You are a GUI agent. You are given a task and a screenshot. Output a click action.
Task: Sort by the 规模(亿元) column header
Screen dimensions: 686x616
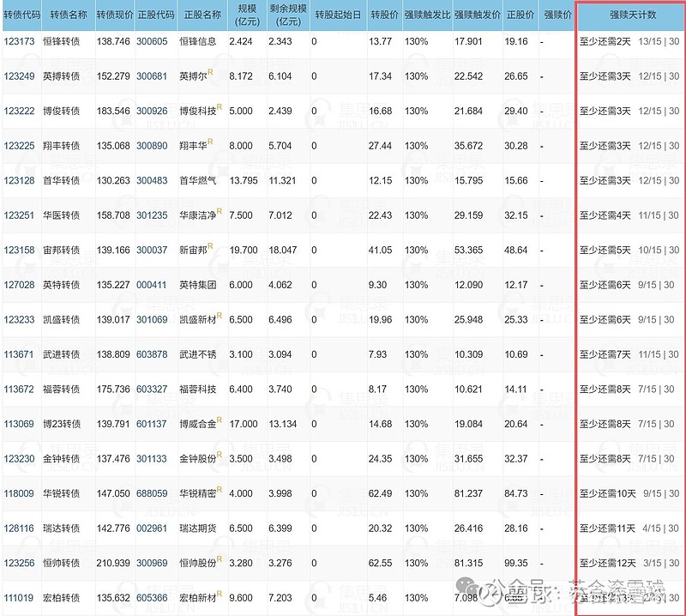[247, 15]
